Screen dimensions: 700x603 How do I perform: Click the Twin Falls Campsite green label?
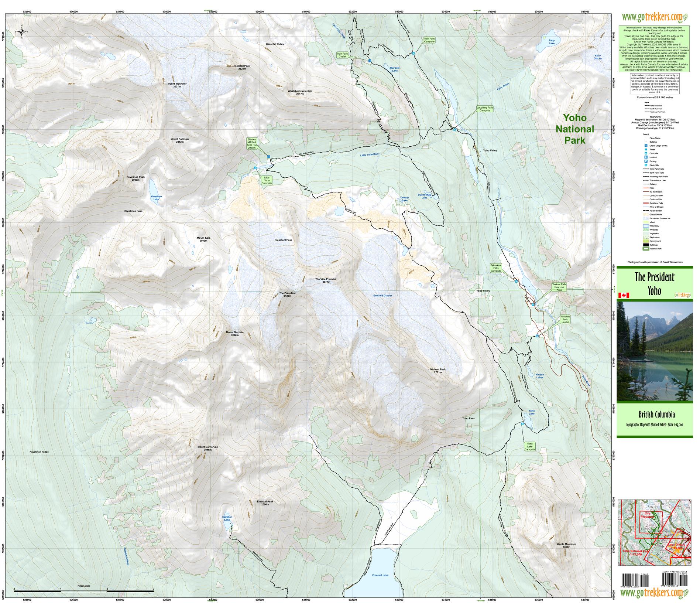429,40
